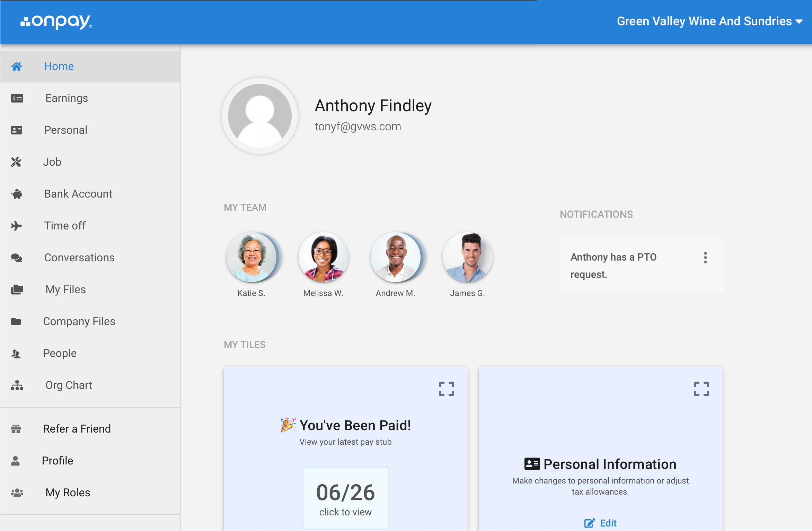Select the Home icon in the sidebar

pyautogui.click(x=17, y=66)
